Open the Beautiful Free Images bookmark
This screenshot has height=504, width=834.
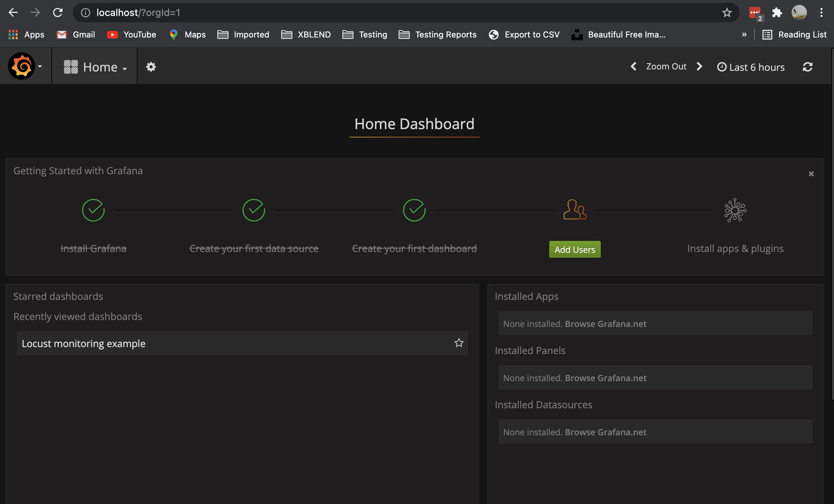pos(618,35)
